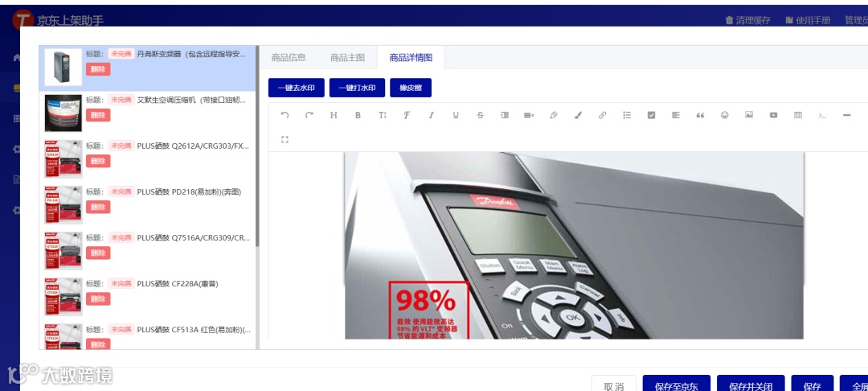Delete the 艾默生空调压缩机 product entry
The image size is (868, 391).
point(98,115)
